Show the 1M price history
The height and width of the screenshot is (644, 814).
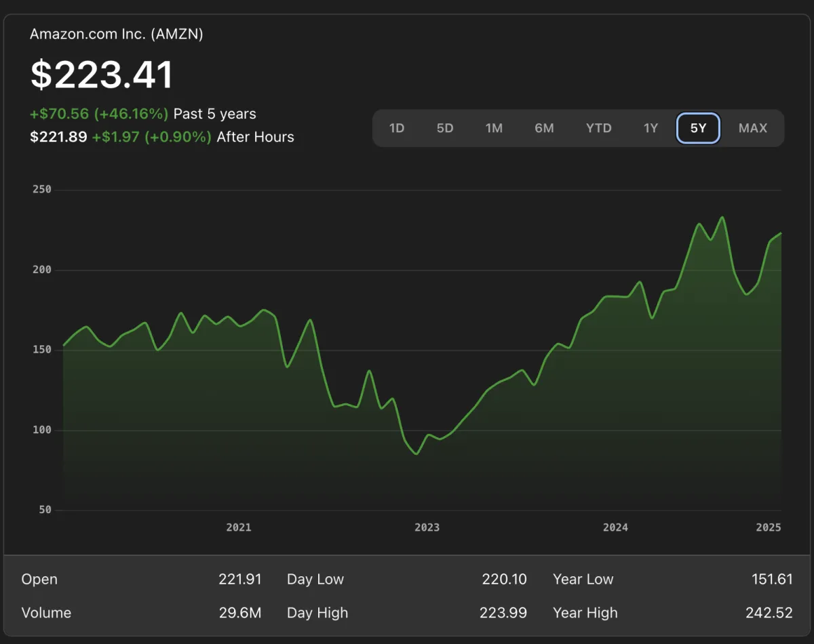(x=494, y=128)
